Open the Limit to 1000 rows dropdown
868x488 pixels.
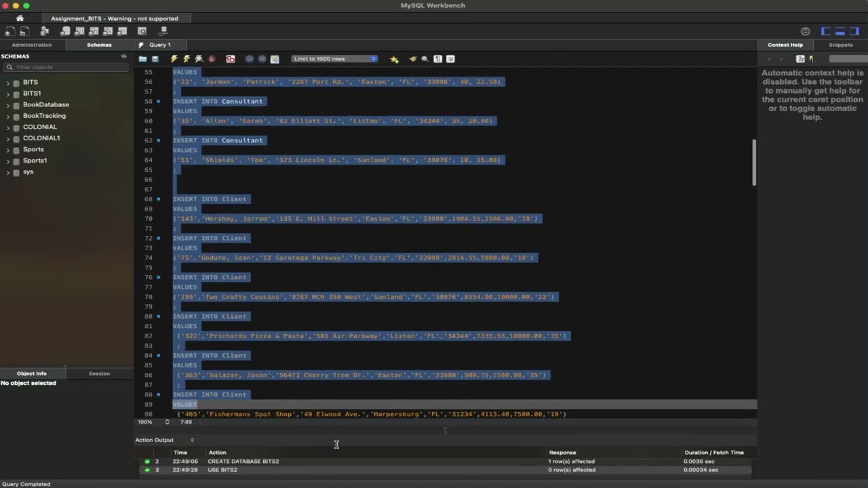click(334, 59)
